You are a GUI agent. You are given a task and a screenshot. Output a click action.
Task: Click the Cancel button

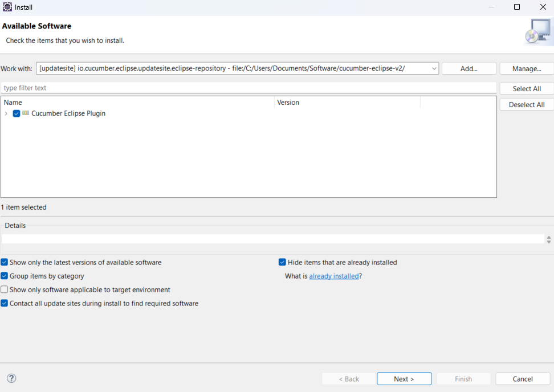(523, 378)
